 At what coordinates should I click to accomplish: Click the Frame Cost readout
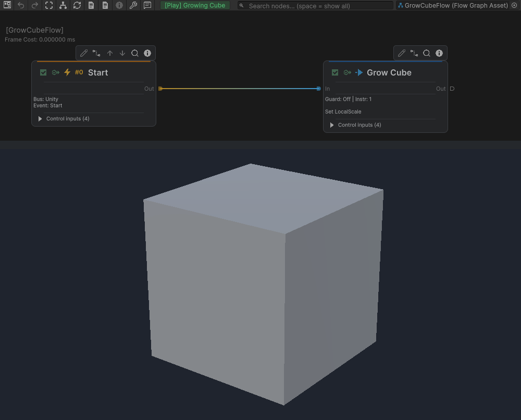40,40
